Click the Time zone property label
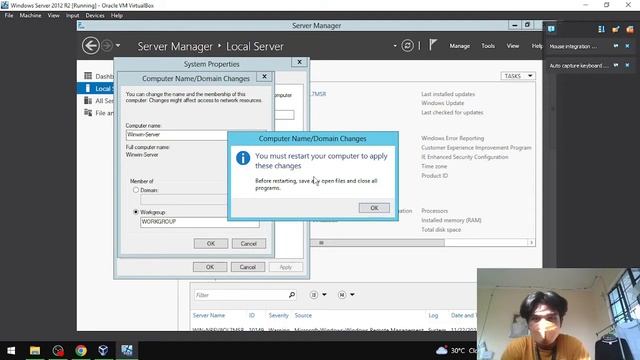 click(434, 167)
